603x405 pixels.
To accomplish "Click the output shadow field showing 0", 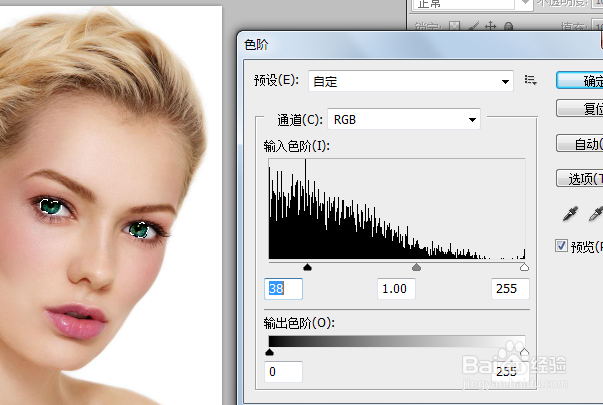I will point(283,372).
